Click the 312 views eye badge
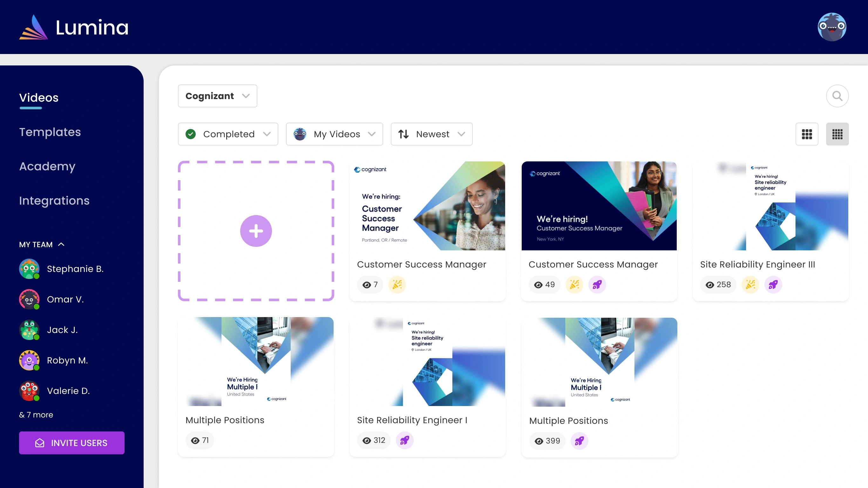Screen dimensions: 868x488 374,440
